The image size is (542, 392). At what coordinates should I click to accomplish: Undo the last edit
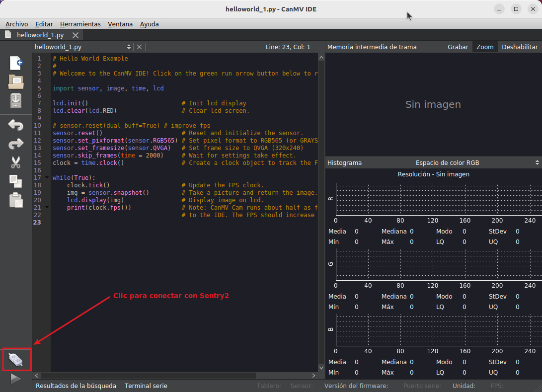16,125
